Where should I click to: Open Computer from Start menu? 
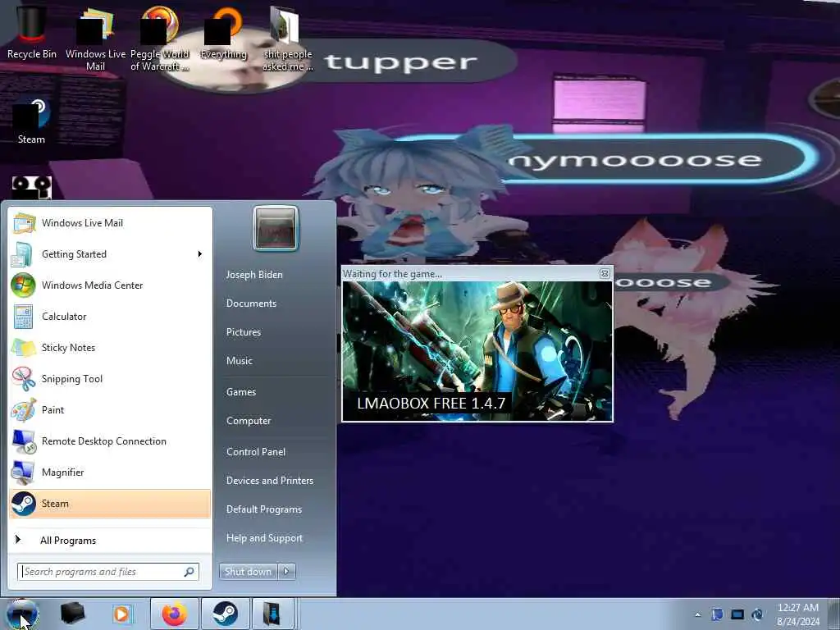pyautogui.click(x=249, y=421)
